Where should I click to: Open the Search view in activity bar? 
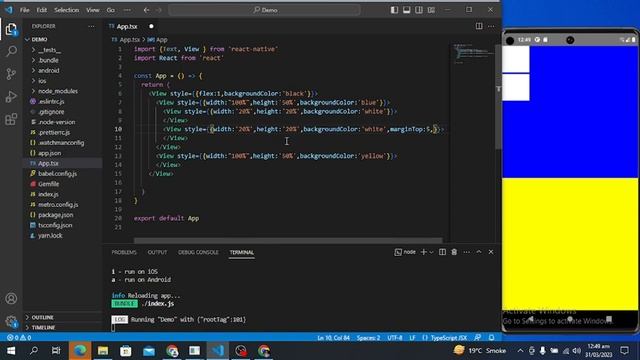[x=11, y=51]
